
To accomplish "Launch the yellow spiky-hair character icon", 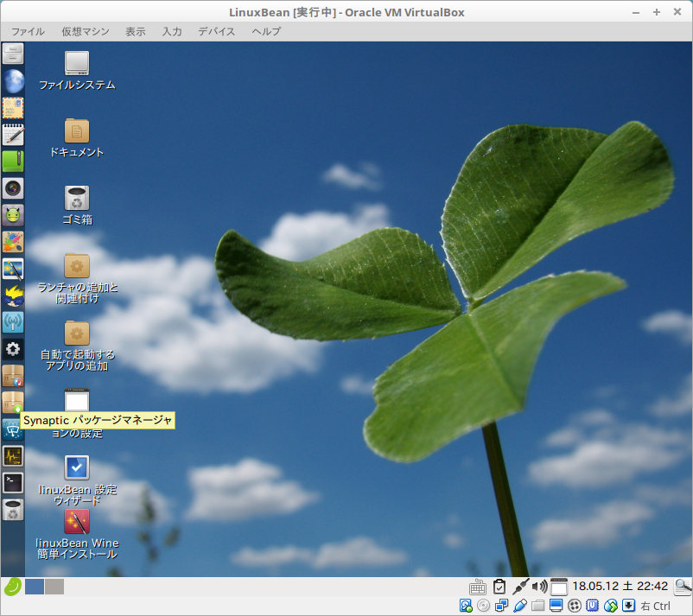I will coord(13,295).
